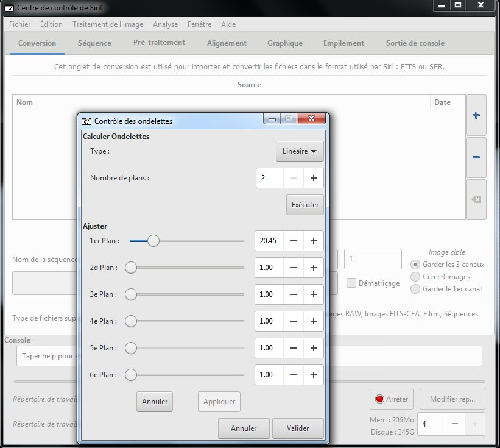Increase 2d Plan value with plus
The height and width of the screenshot is (448, 500).
[314, 268]
